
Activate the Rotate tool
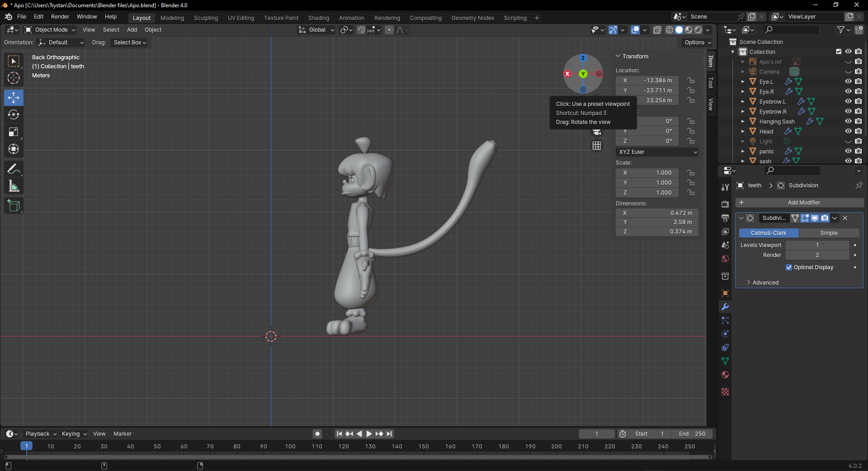(x=14, y=115)
